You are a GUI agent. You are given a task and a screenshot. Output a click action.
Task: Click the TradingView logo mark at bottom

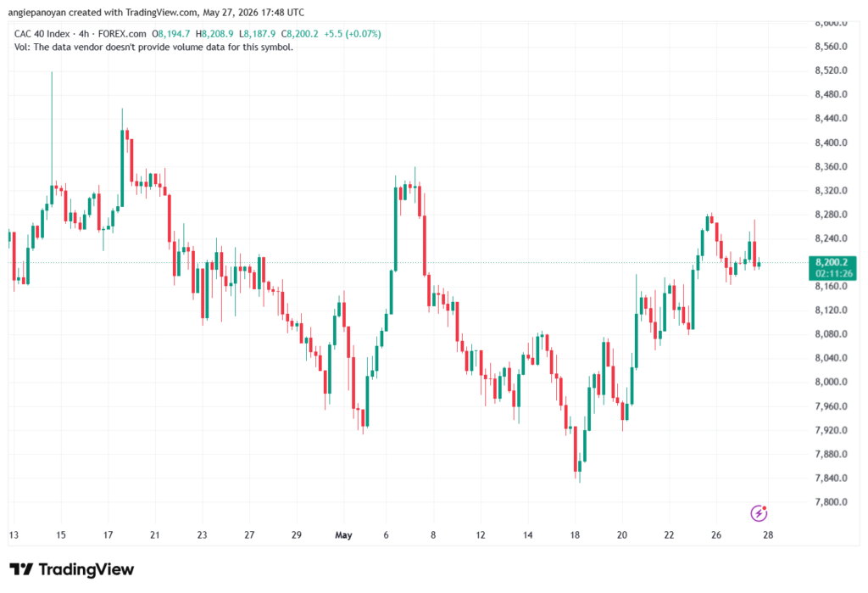click(x=21, y=569)
